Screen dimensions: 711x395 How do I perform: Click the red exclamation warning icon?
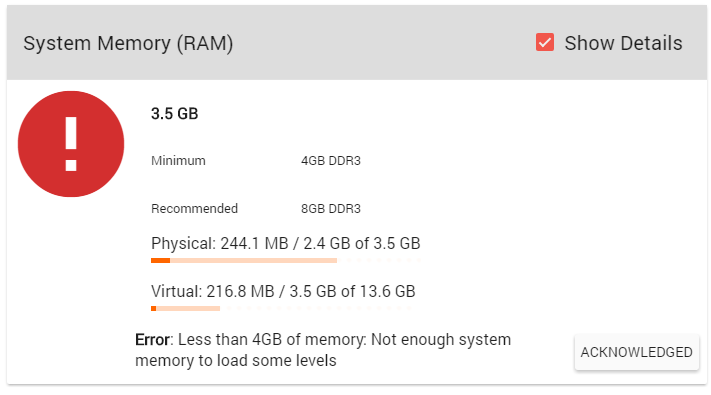pos(71,144)
